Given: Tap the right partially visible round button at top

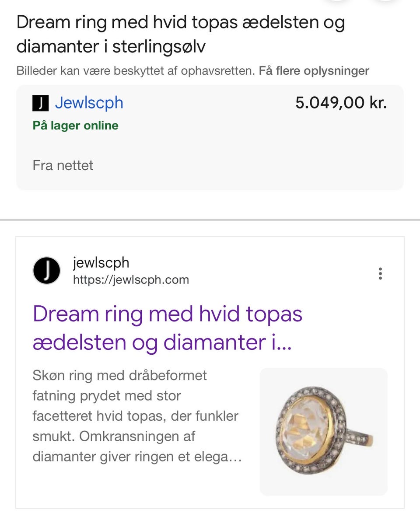Looking at the screenshot, I should 385,1.
